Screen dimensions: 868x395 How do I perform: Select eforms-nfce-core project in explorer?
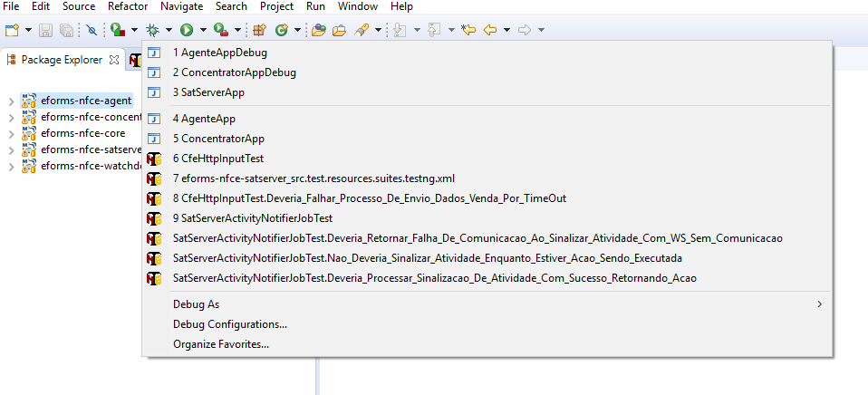coord(82,133)
